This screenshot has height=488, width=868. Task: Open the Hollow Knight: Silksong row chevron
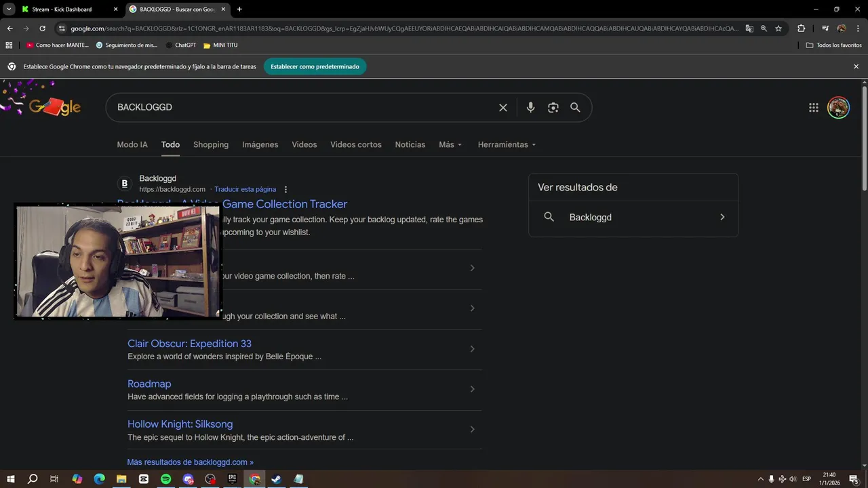pos(472,429)
